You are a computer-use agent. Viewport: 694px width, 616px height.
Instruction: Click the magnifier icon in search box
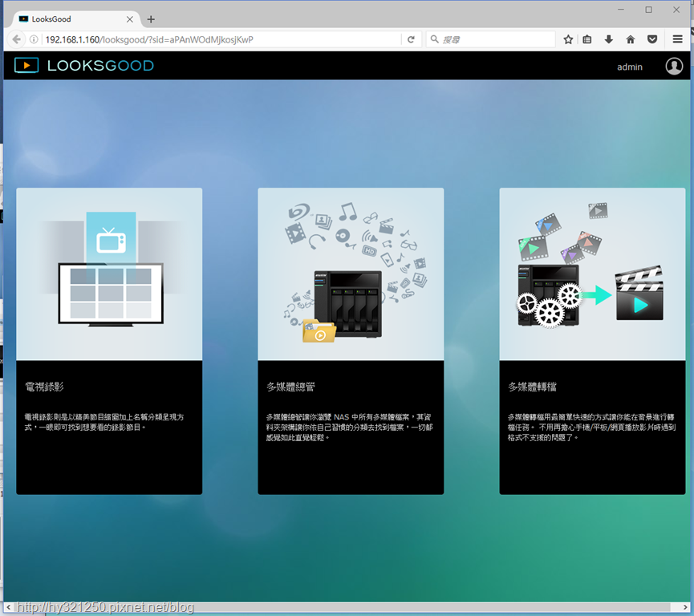[435, 39]
